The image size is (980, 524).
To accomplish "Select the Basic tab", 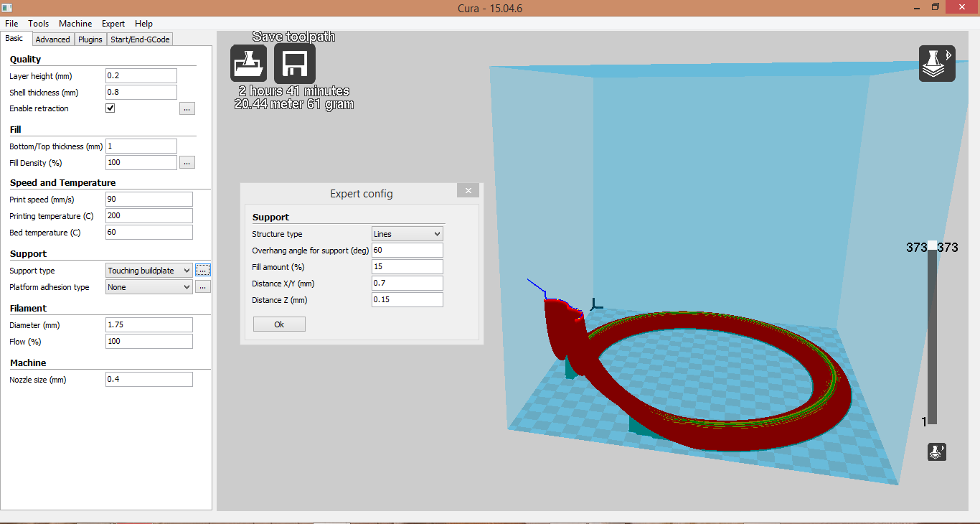I will [x=14, y=39].
